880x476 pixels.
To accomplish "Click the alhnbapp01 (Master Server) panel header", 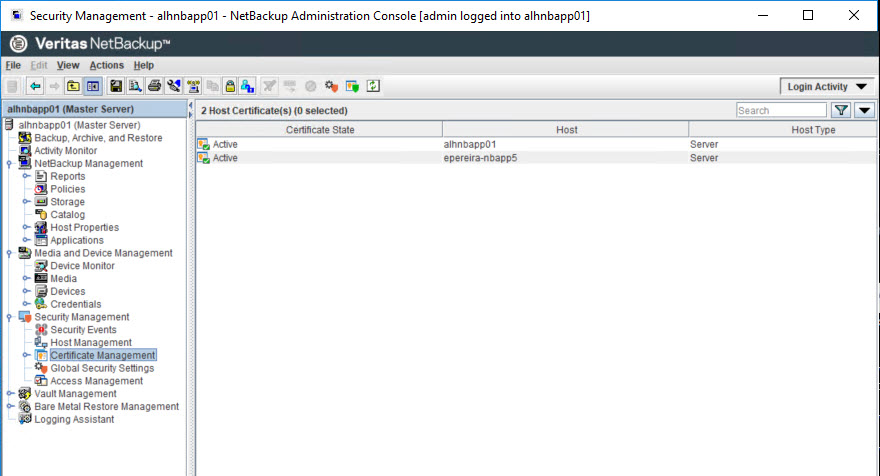I will coord(94,109).
